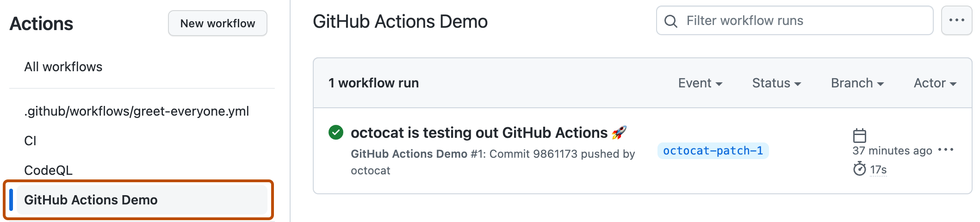Screen dimensions: 980x222
Task: Click the New workflow button
Action: (217, 23)
